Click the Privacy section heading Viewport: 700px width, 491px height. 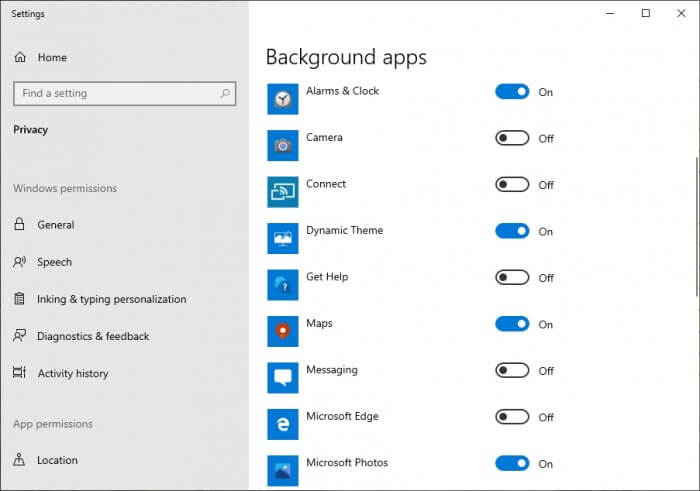click(30, 130)
